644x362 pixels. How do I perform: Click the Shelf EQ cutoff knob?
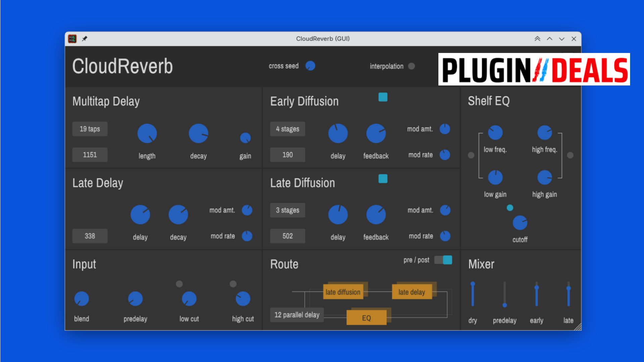click(x=520, y=223)
